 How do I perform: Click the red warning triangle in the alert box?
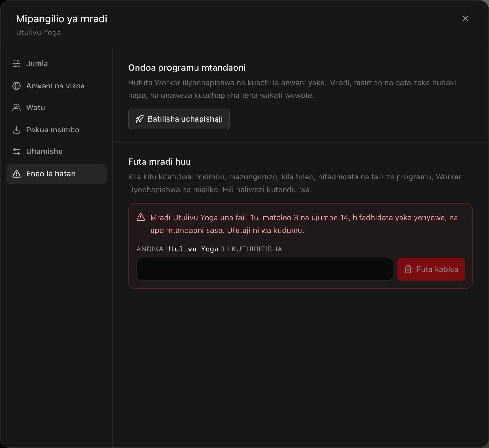pyautogui.click(x=141, y=217)
